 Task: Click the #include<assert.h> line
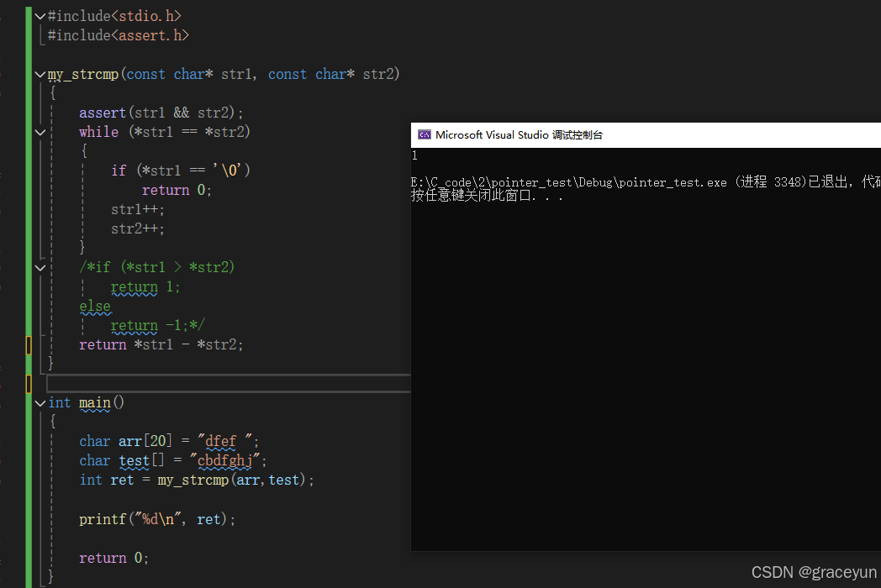pos(118,35)
